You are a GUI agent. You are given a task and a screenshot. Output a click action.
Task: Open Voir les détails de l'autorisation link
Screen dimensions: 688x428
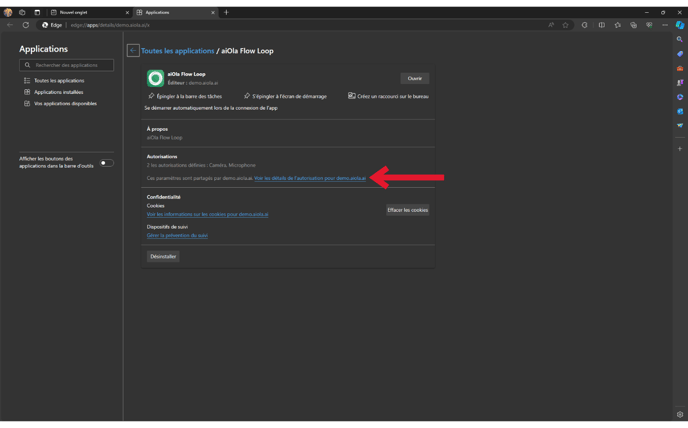tap(310, 178)
